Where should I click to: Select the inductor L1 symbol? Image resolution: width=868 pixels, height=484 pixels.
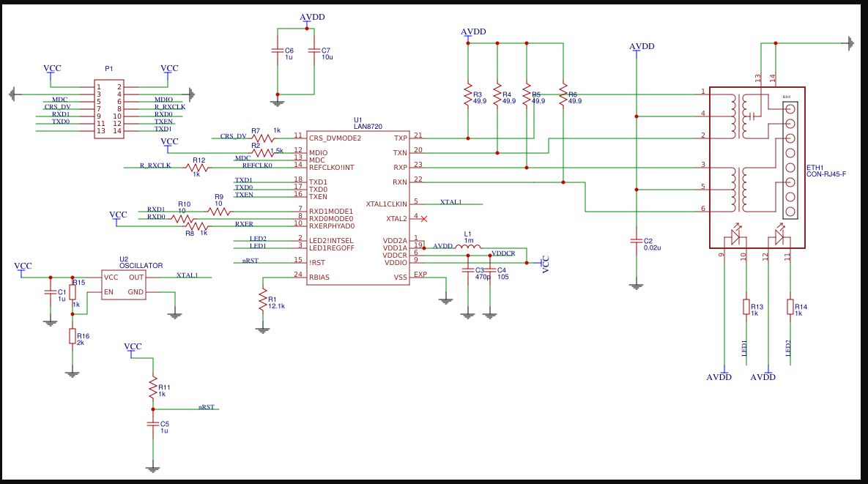click(x=469, y=247)
